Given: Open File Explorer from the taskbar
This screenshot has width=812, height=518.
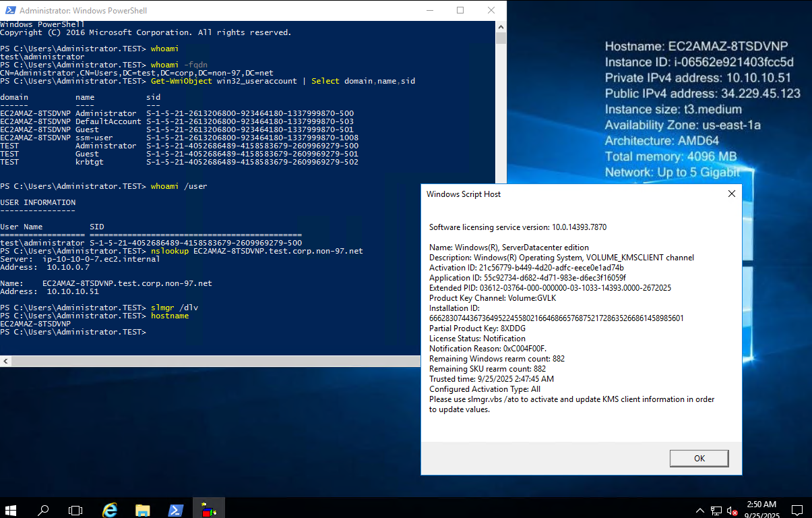Looking at the screenshot, I should (x=142, y=510).
